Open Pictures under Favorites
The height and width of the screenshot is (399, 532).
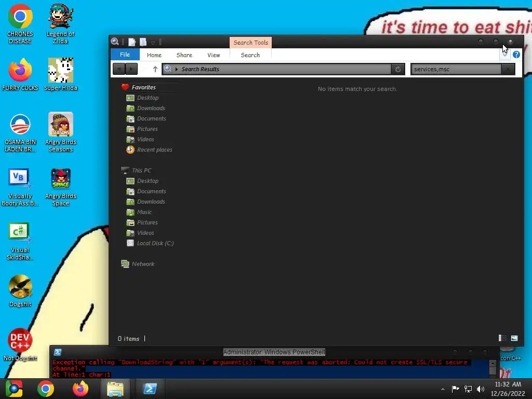pos(142,129)
